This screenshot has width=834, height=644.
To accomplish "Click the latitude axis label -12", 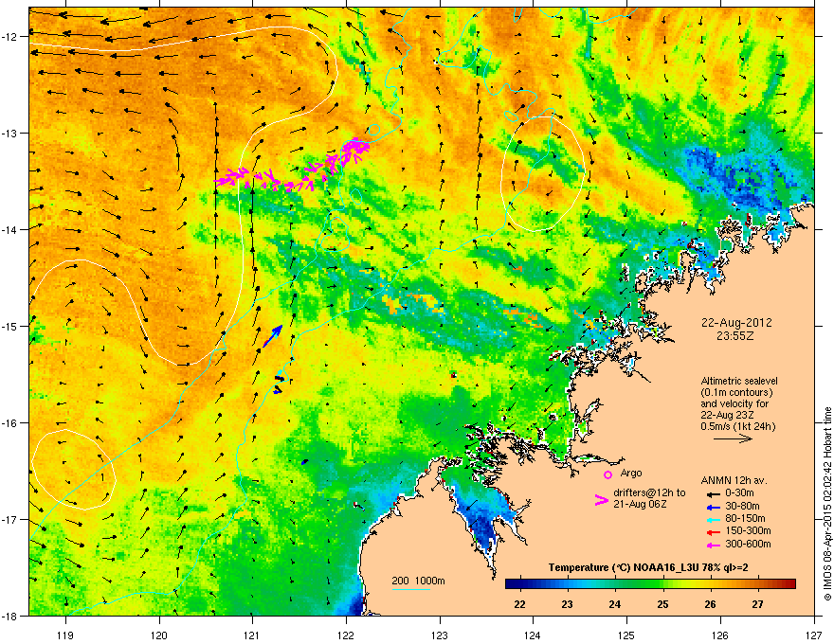I will [x=9, y=37].
